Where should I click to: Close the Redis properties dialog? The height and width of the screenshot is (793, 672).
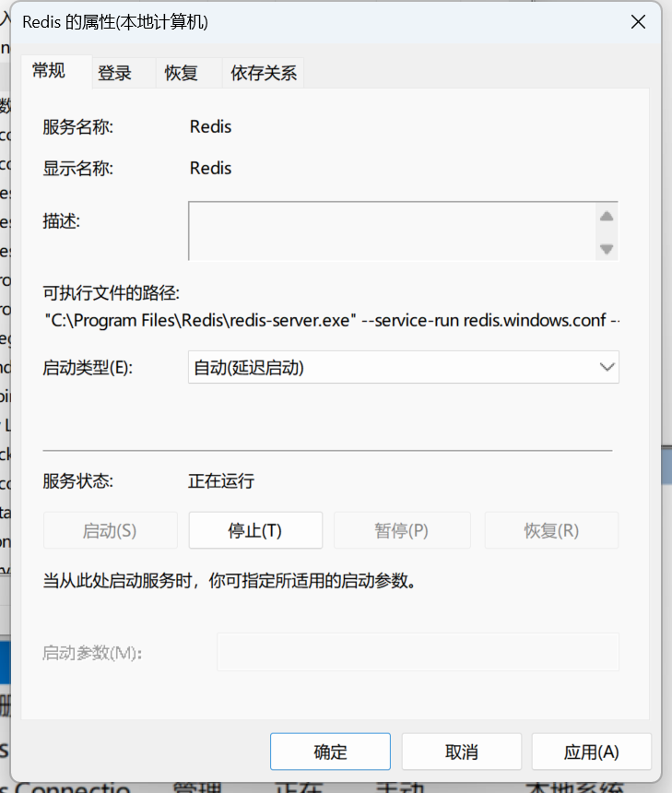coord(638,22)
